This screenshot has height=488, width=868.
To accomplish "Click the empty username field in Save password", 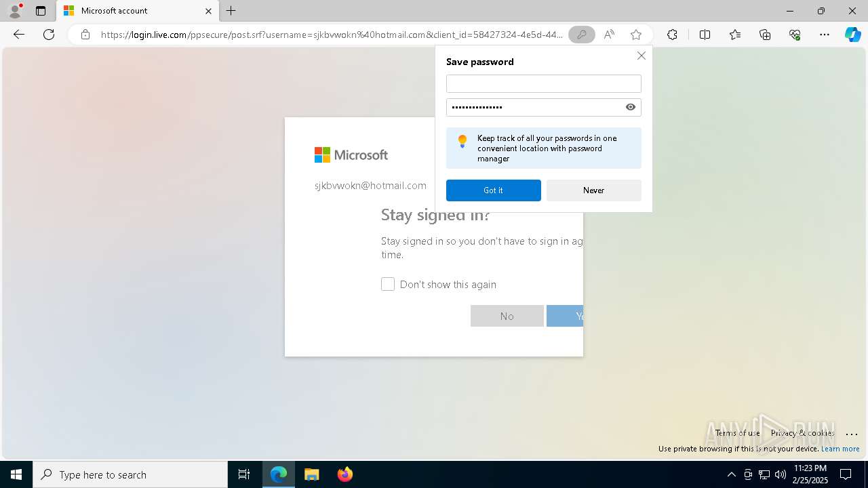I will [x=544, y=83].
